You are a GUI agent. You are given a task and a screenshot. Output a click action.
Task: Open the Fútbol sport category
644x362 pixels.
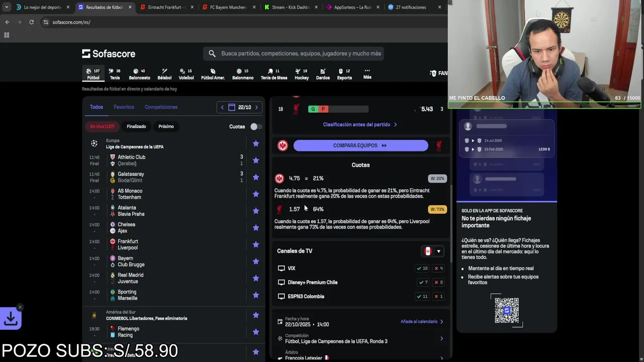pyautogui.click(x=93, y=74)
